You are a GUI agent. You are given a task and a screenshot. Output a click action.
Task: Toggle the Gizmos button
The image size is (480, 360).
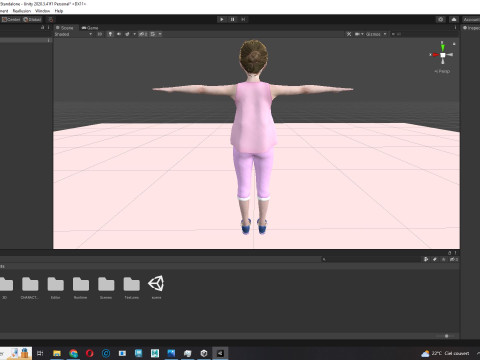(373, 34)
